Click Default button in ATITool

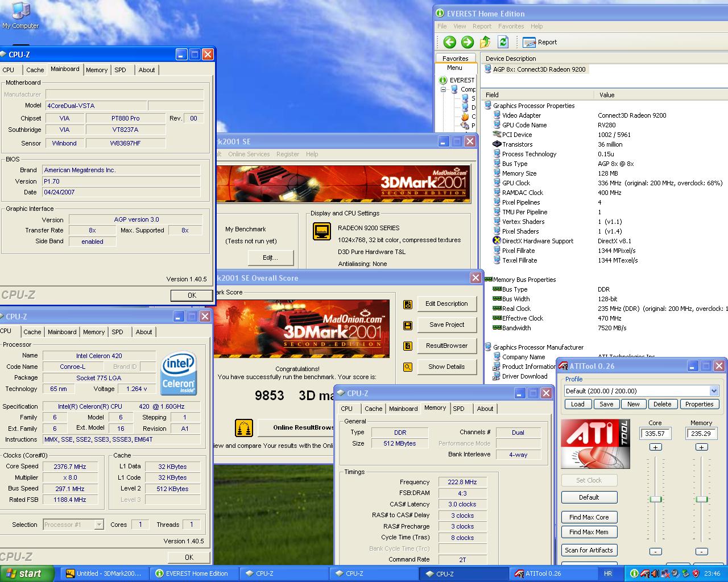(x=589, y=497)
